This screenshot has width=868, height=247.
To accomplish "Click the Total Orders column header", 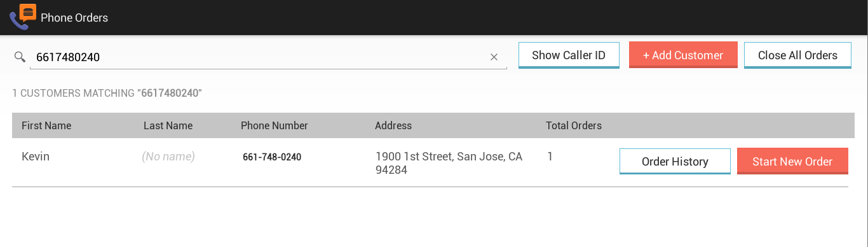I will point(574,125).
